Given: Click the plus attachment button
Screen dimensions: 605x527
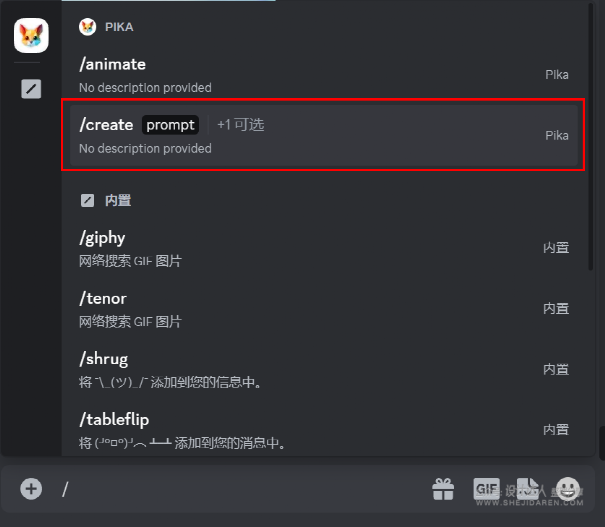Looking at the screenshot, I should (x=31, y=489).
